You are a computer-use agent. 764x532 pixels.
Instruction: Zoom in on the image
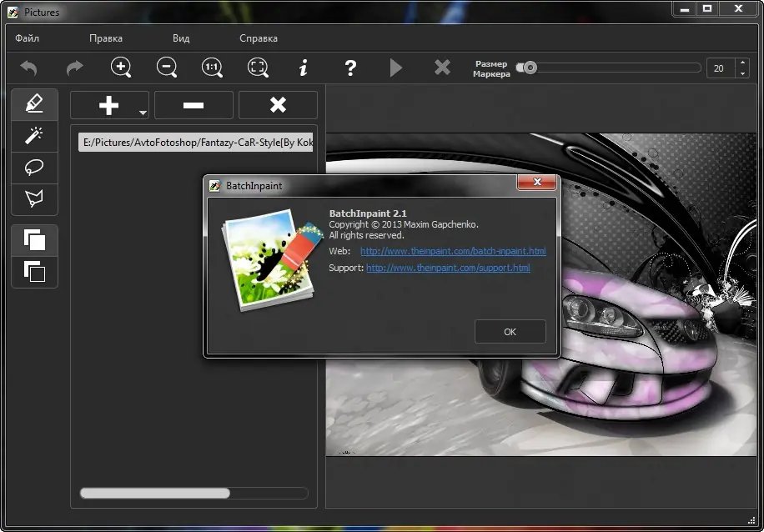tap(121, 68)
